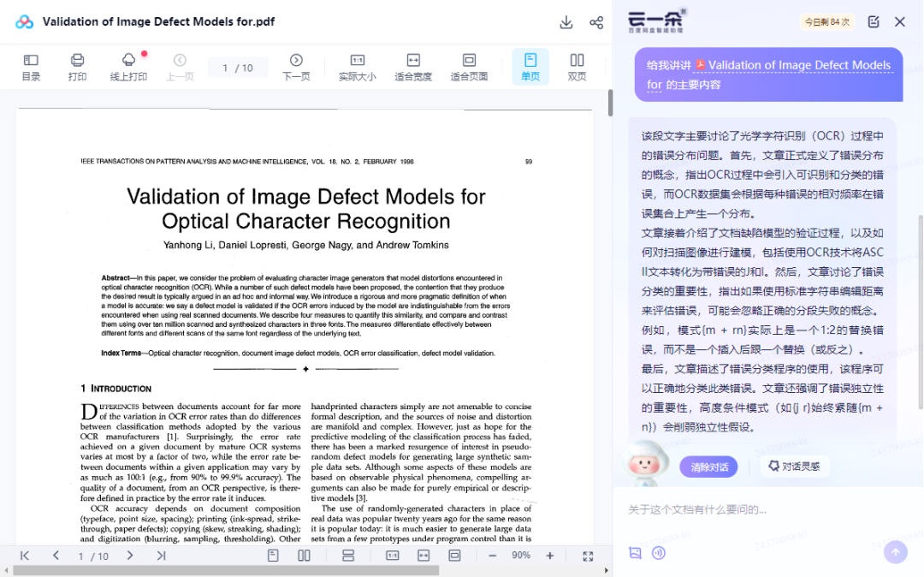924x577 pixels.
Task: Focus the question input field in assistant
Action: [x=766, y=510]
